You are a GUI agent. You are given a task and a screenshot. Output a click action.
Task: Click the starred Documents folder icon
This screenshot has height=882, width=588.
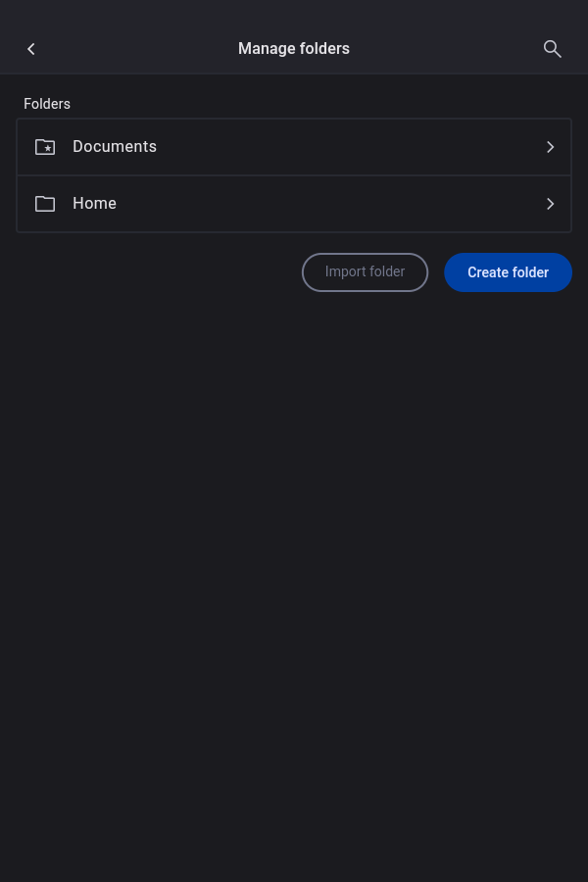[45, 147]
